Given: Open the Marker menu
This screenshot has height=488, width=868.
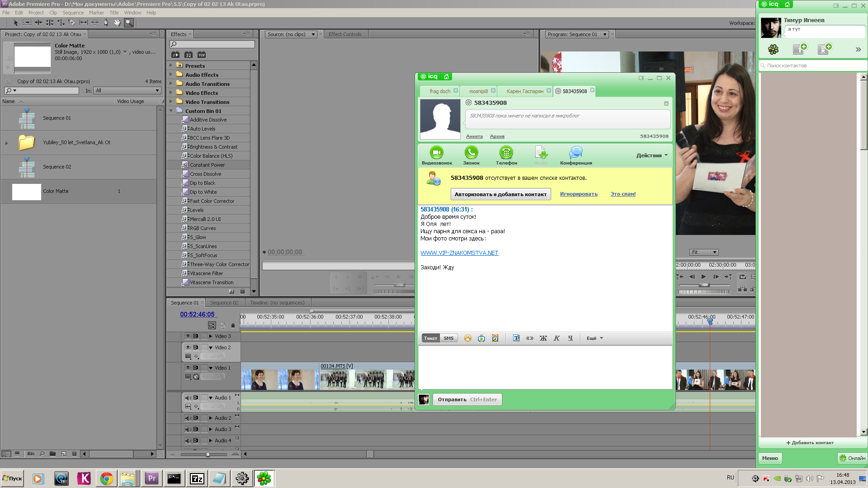Looking at the screenshot, I should [x=96, y=13].
